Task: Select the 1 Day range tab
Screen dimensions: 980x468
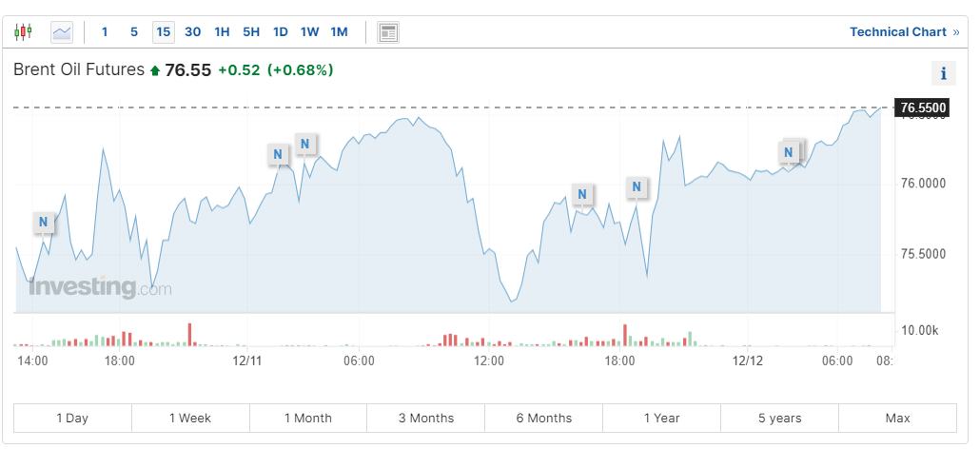Action: click(x=72, y=418)
